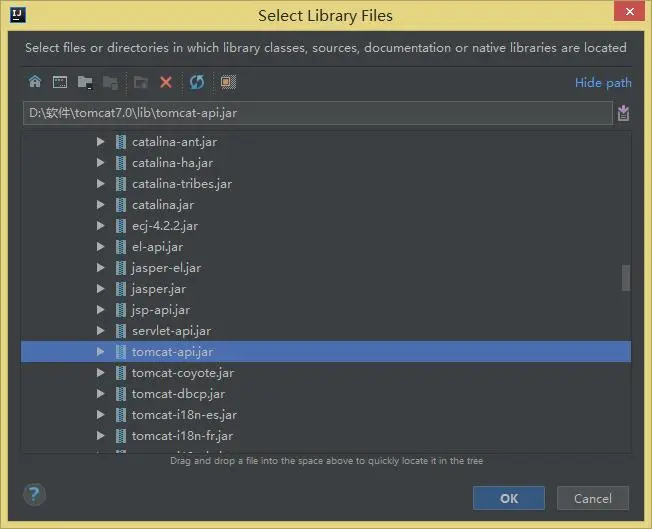Screen dimensions: 652x529
Task: Expand catalina-ha.jar
Action: (100, 163)
